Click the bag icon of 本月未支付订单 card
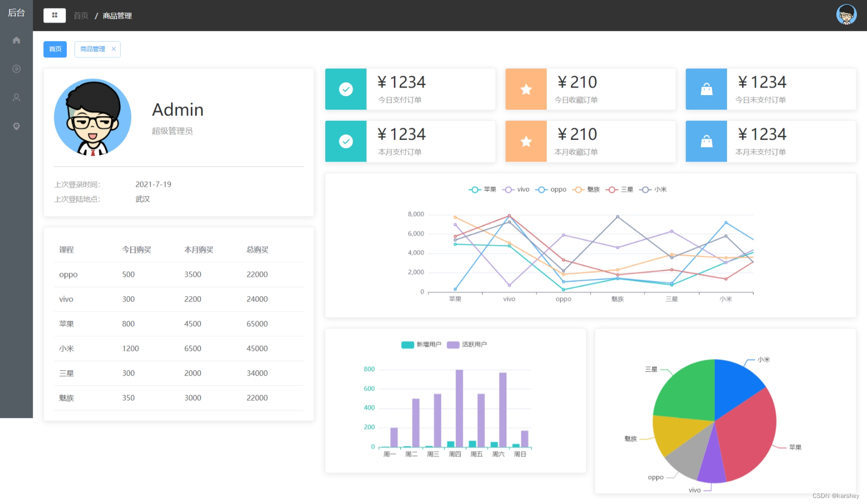This screenshot has height=504, width=867. (x=706, y=141)
